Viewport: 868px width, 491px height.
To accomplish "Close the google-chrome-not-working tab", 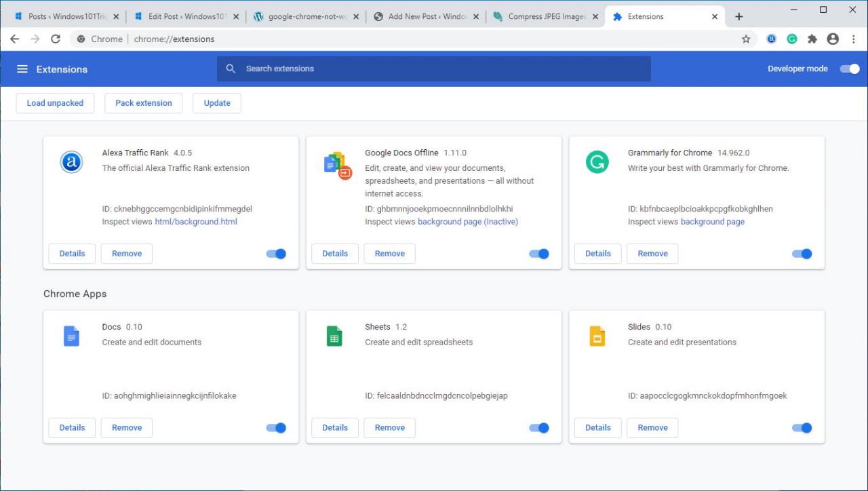I will click(x=356, y=16).
